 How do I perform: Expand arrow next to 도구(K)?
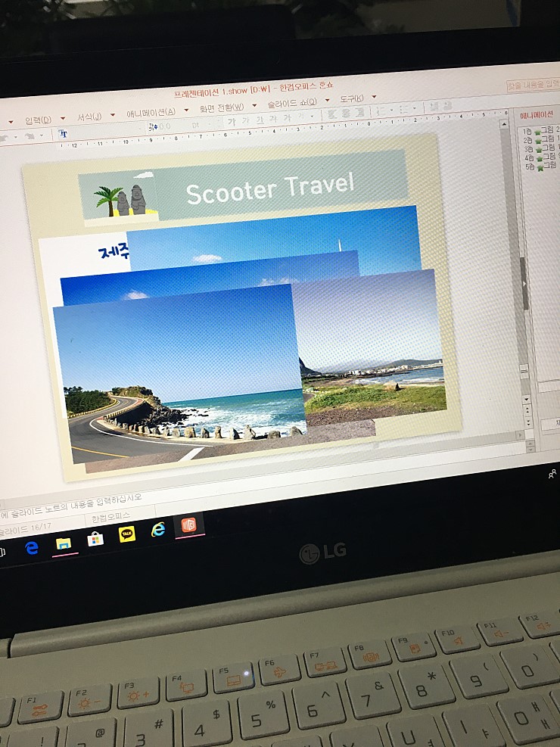click(375, 97)
